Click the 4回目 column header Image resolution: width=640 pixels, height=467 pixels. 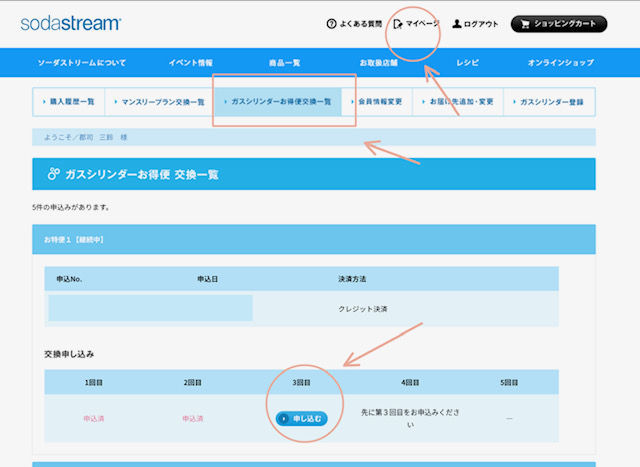tap(410, 382)
